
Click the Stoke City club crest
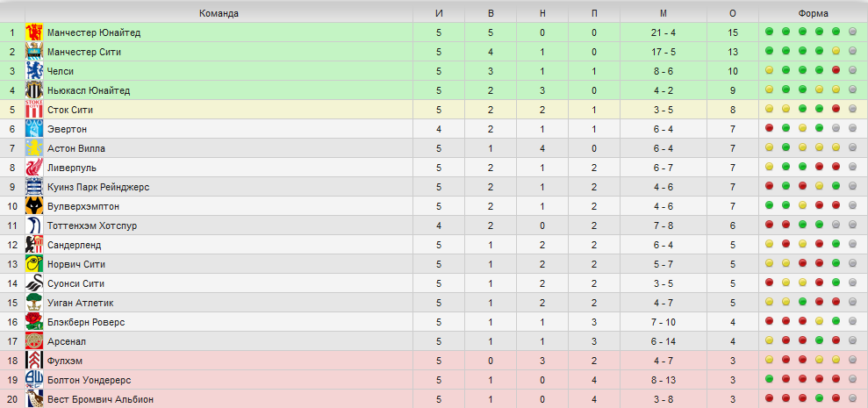pyautogui.click(x=34, y=110)
